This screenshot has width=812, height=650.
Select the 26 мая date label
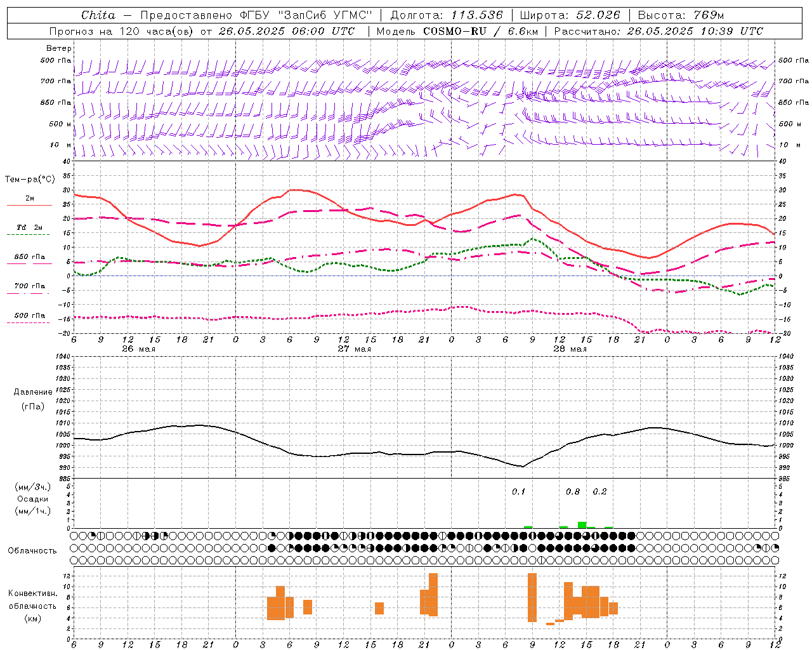coord(138,348)
